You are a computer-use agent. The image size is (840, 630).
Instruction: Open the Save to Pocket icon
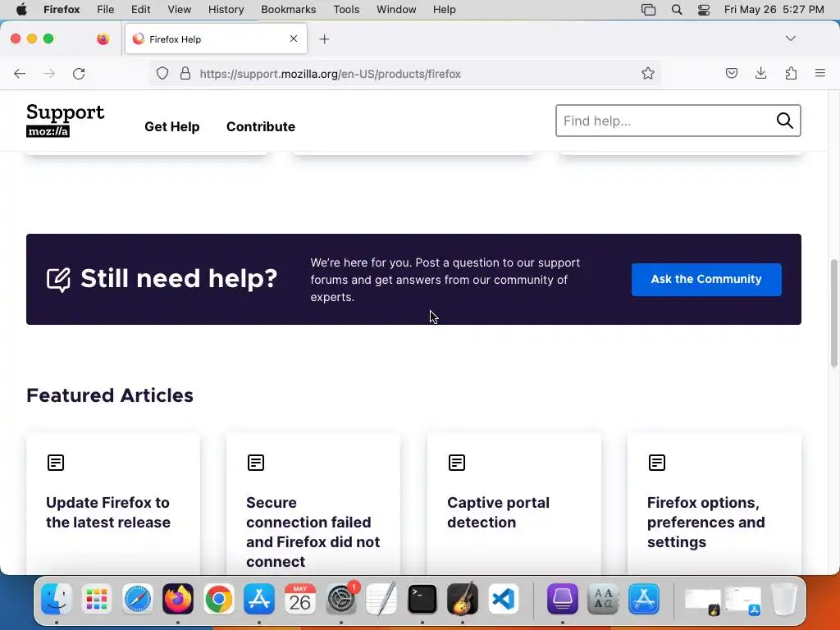pyautogui.click(x=731, y=73)
